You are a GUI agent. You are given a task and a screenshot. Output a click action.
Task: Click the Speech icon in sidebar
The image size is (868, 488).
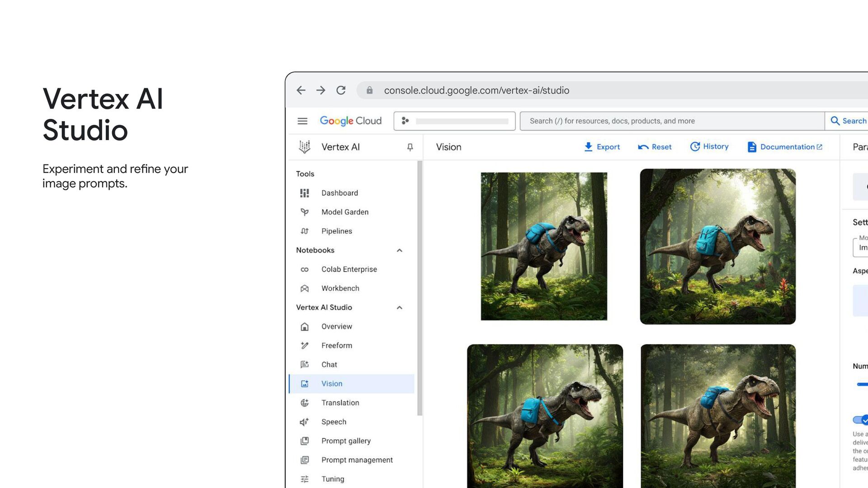pos(305,422)
